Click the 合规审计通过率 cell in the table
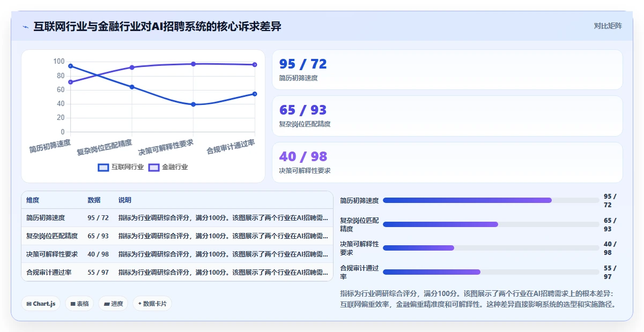 pyautogui.click(x=49, y=273)
